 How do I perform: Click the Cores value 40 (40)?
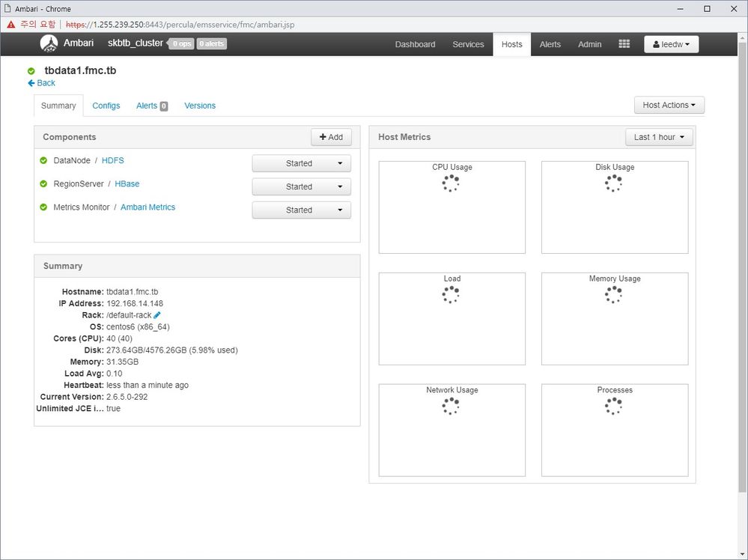[x=119, y=338]
